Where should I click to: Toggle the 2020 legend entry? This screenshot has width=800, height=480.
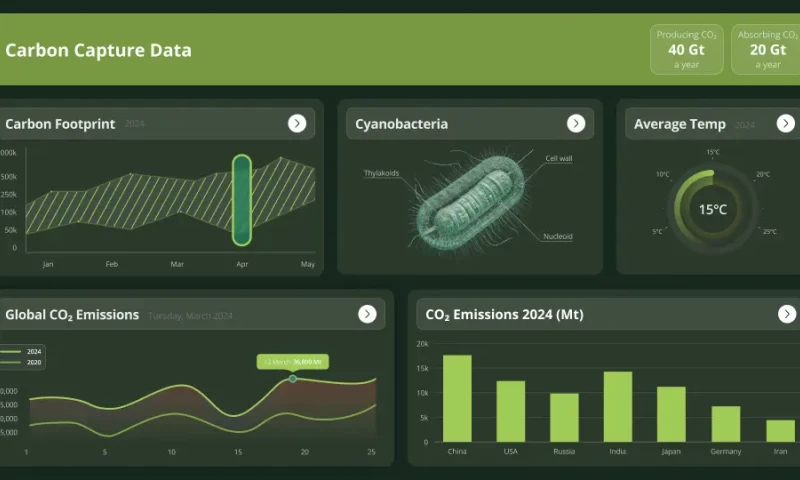pos(21,363)
